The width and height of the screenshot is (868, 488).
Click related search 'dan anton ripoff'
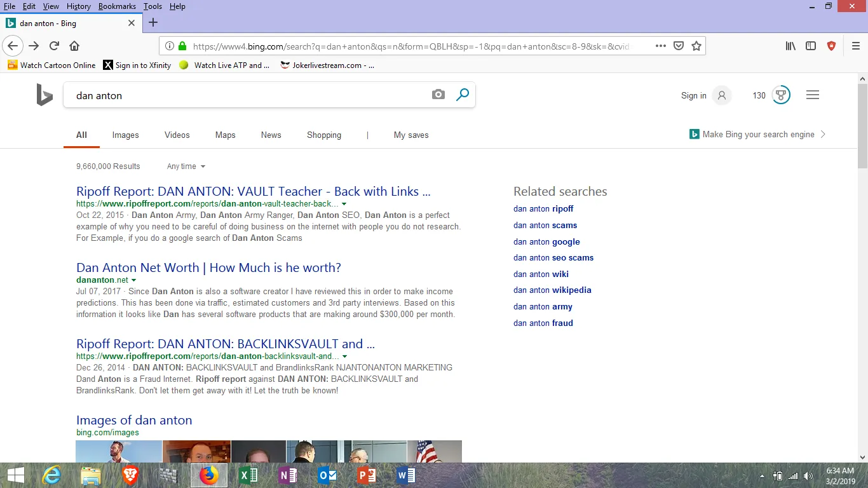543,208
